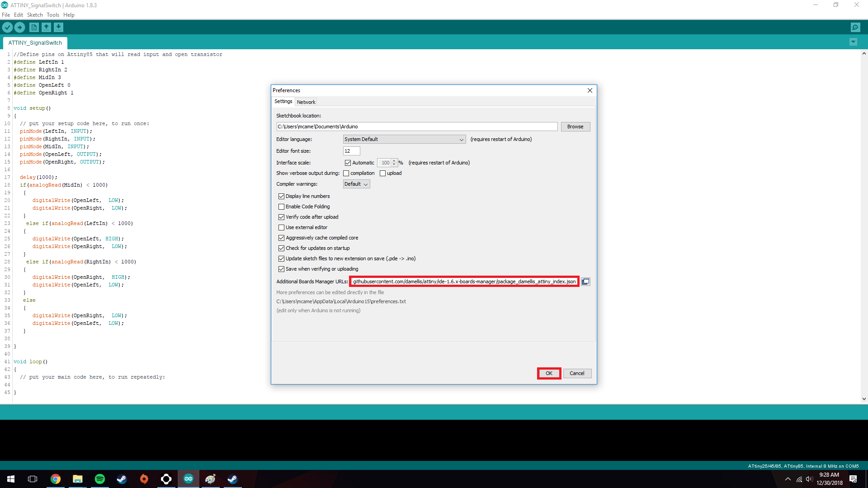Open the Action Center notifications icon

point(853,479)
